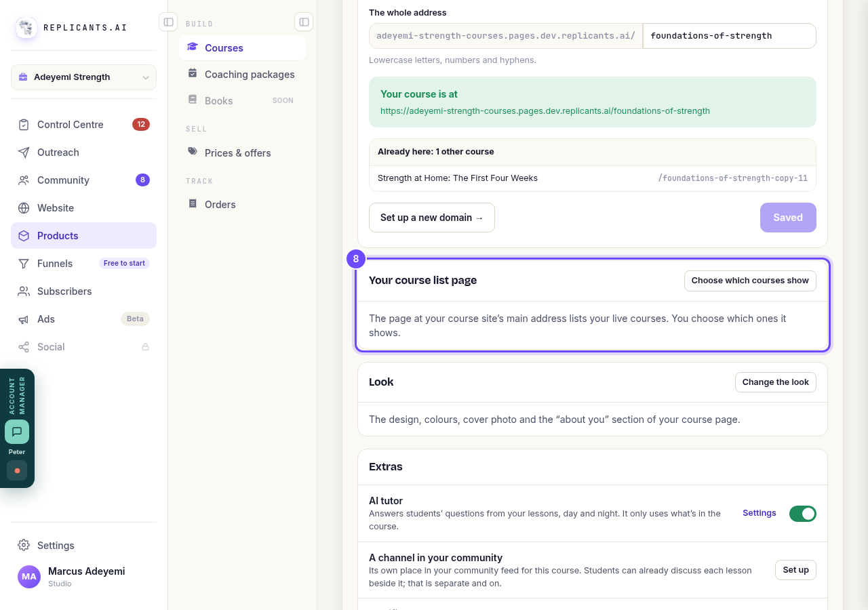The width and height of the screenshot is (868, 610).
Task: Click the Website globe icon
Action: coord(24,208)
